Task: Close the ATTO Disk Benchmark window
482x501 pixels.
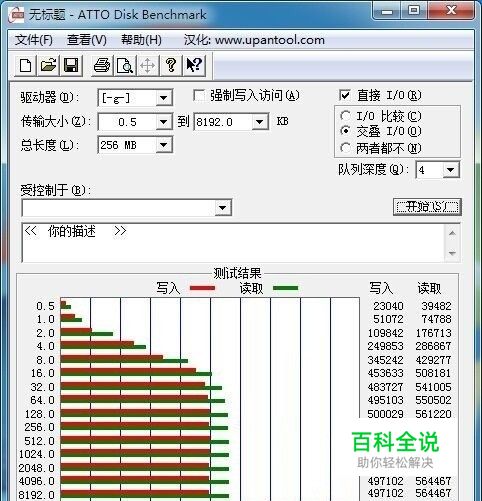Action: click(x=451, y=11)
